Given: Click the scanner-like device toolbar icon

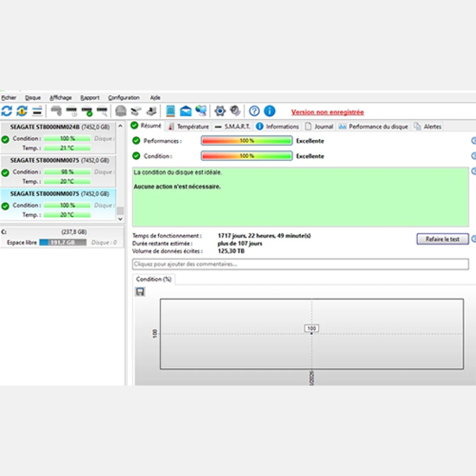Looking at the screenshot, I should (x=136, y=112).
